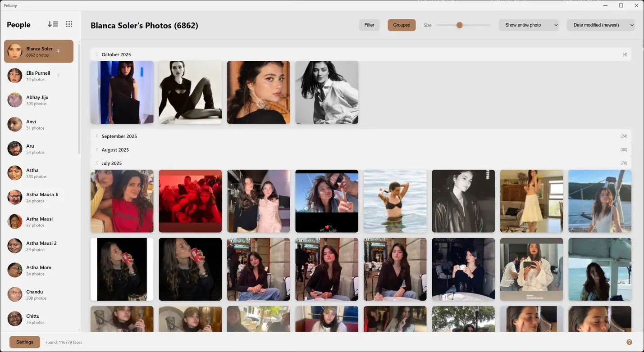
Task: Click the Filter button
Action: tap(369, 25)
